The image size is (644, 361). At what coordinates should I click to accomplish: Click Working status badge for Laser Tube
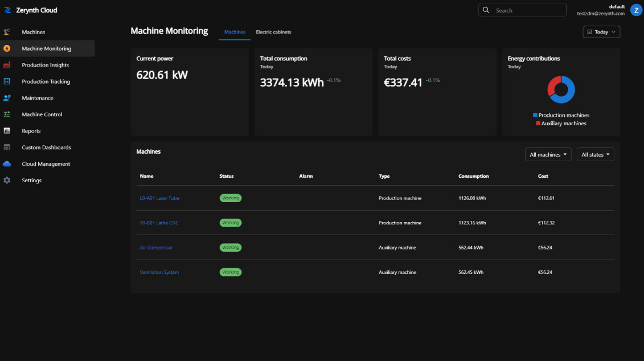(231, 198)
